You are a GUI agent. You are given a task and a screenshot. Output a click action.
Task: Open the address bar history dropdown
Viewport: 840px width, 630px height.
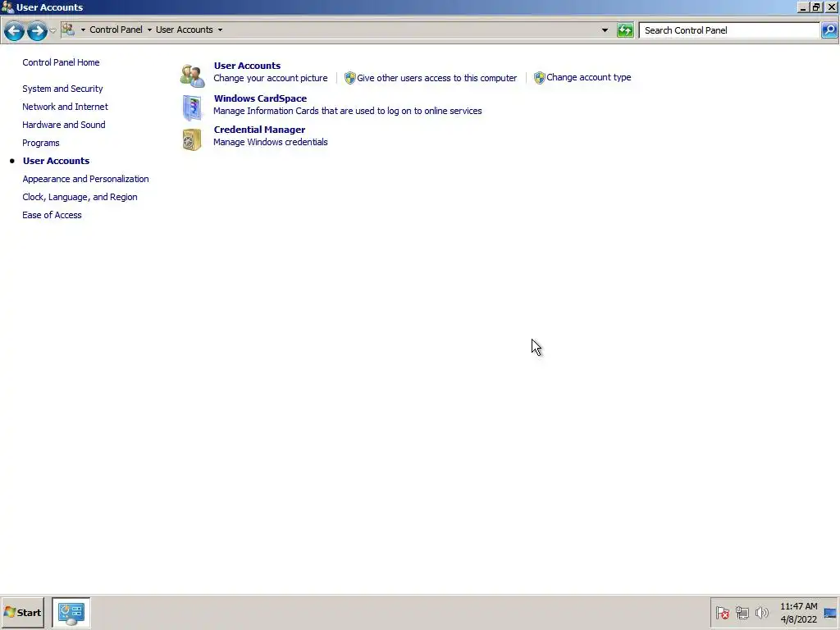[605, 30]
